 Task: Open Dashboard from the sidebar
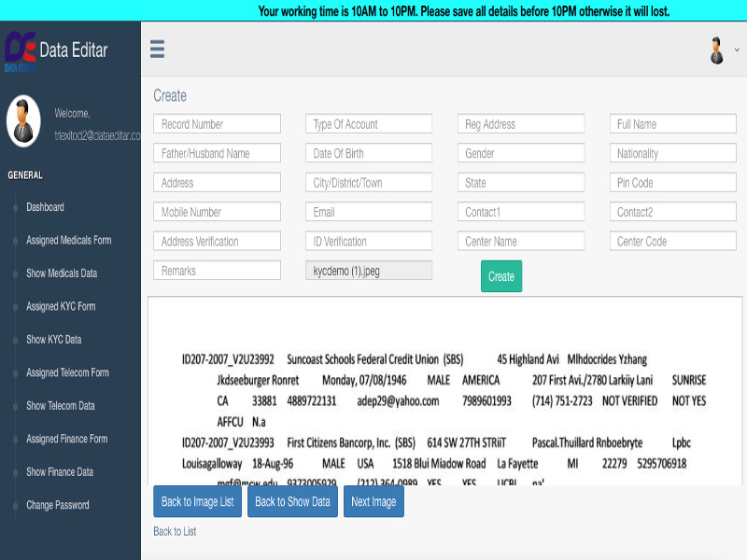pyautogui.click(x=45, y=207)
